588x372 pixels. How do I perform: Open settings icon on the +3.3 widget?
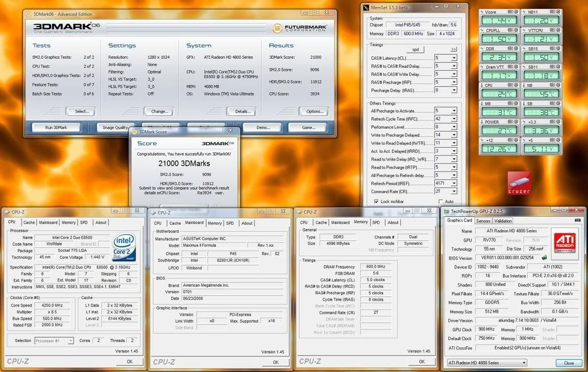click(x=553, y=122)
